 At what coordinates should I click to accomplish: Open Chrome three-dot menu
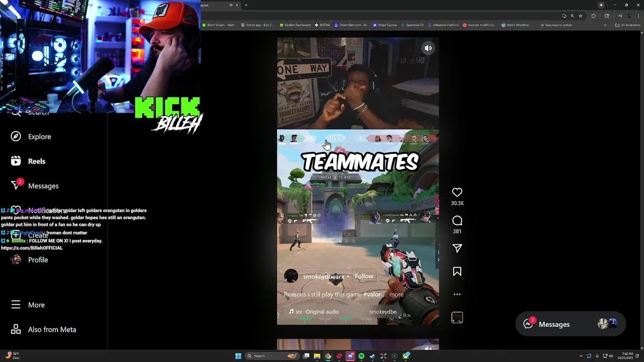click(x=638, y=16)
